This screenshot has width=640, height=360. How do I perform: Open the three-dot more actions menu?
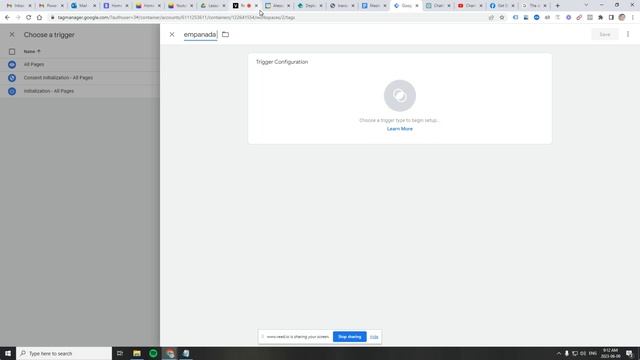[628, 35]
